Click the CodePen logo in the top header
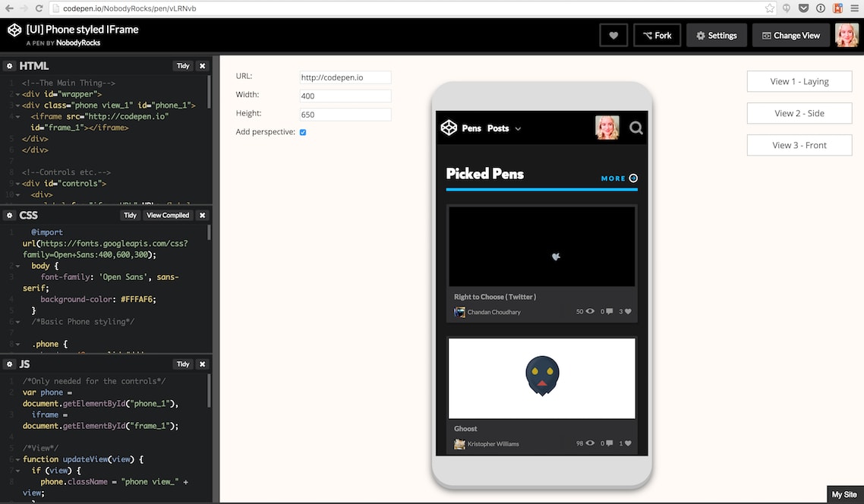 [x=14, y=29]
